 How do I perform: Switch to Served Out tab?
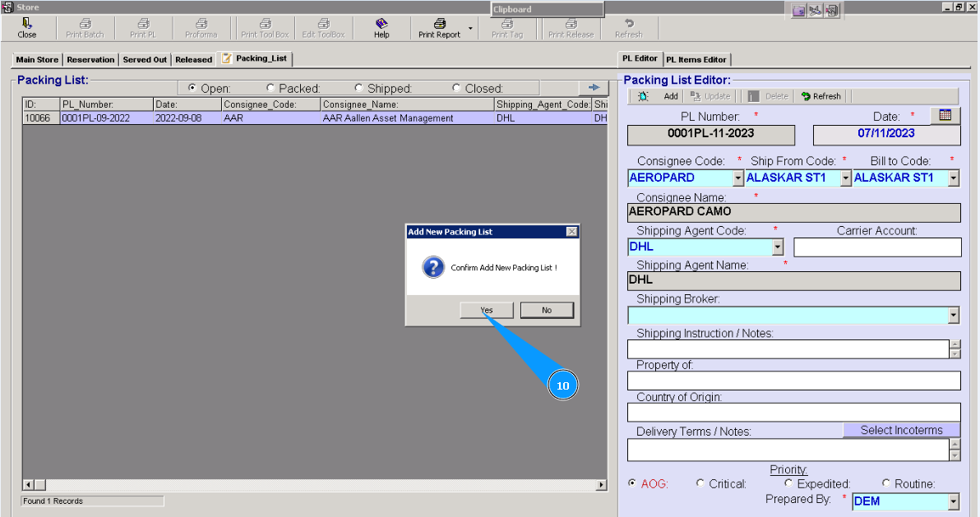tap(145, 59)
